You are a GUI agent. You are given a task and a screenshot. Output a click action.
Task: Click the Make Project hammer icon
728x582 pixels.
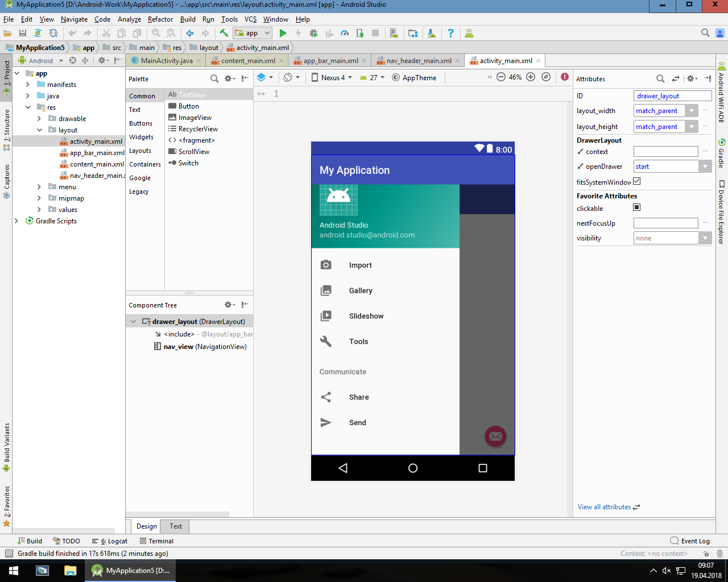coord(224,34)
